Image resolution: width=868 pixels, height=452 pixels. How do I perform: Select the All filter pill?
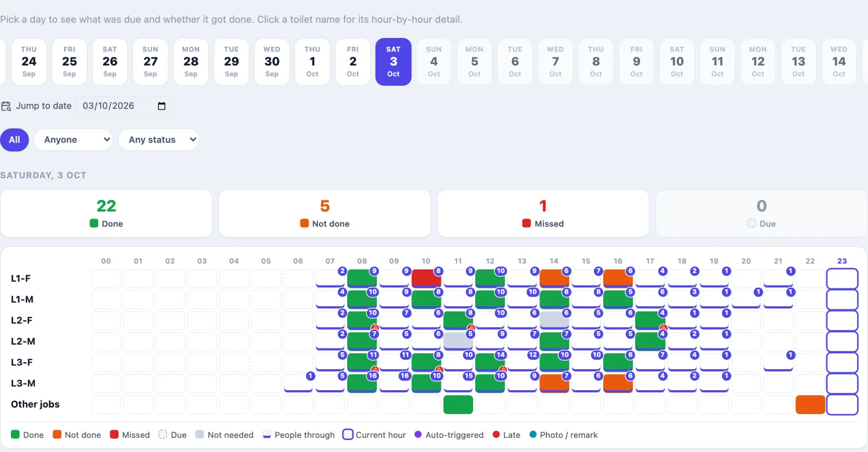click(15, 140)
